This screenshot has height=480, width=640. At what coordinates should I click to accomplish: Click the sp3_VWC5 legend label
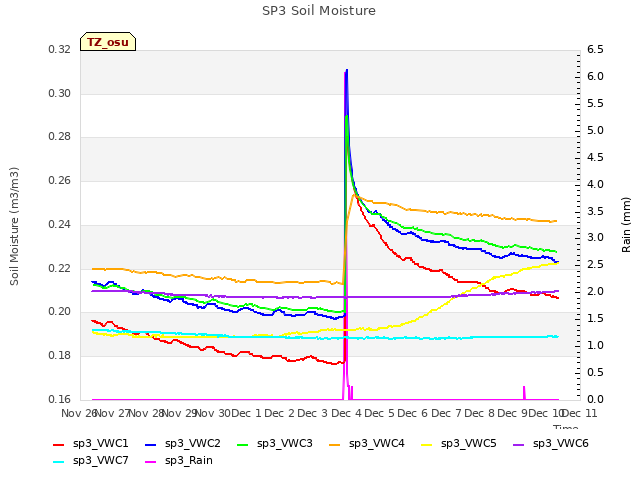tap(469, 444)
